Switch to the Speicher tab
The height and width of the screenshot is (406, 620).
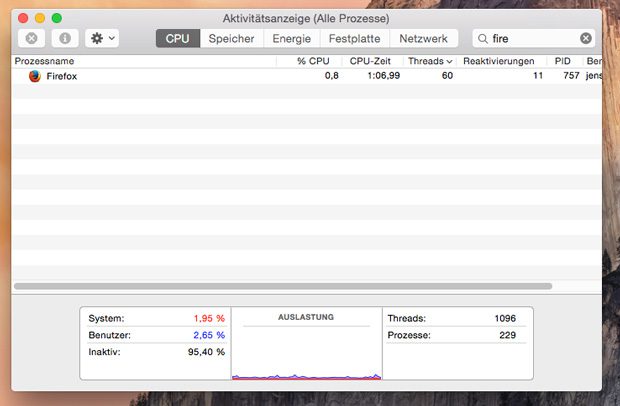[231, 38]
